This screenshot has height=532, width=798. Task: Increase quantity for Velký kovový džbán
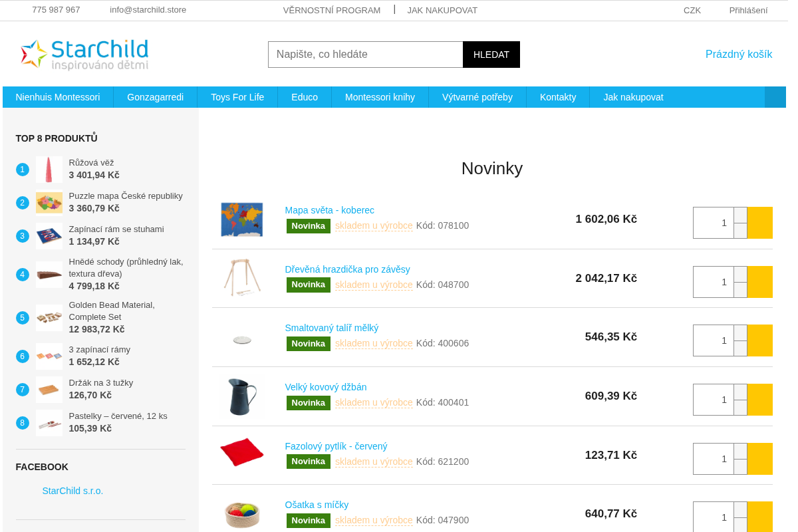740,392
